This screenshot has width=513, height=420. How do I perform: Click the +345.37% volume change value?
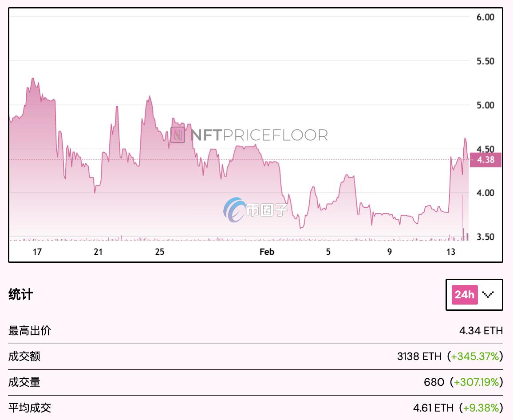point(475,356)
